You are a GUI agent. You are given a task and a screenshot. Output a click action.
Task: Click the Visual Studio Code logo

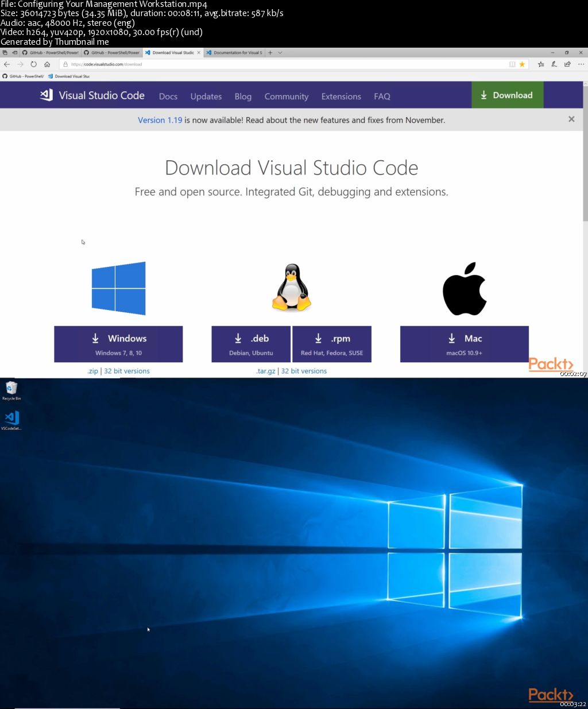pos(92,95)
